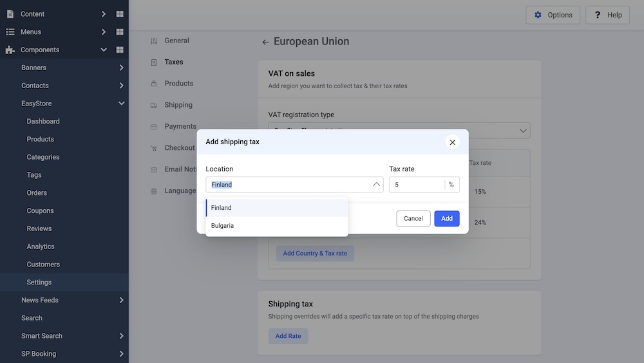
Task: Open Orders in the EasyStore menu
Action: (37, 193)
